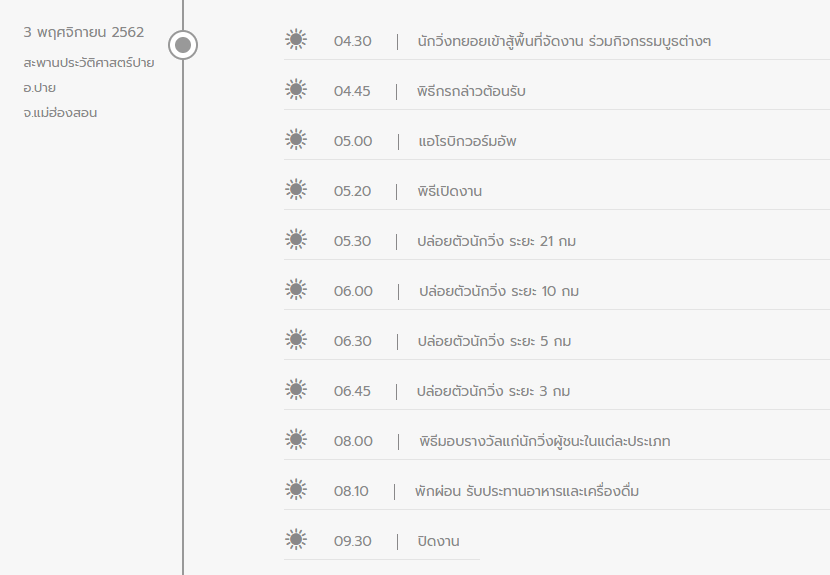Select sun icon for 05.30 entry

coord(296,240)
